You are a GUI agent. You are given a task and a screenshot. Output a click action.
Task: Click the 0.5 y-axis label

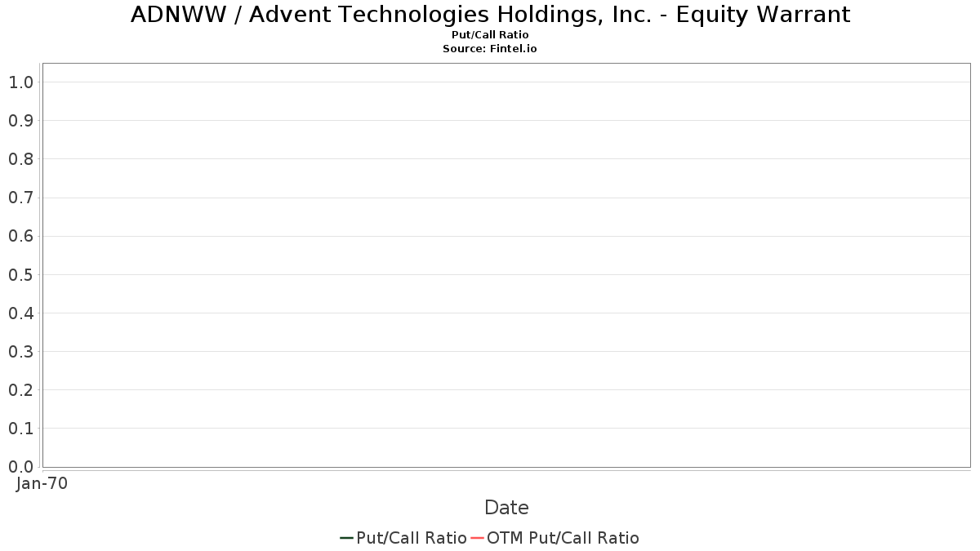pyautogui.click(x=20, y=274)
